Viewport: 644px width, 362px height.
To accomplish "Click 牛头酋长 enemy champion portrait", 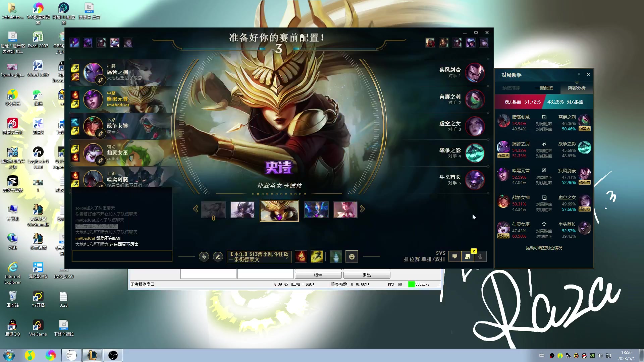I will click(x=475, y=180).
